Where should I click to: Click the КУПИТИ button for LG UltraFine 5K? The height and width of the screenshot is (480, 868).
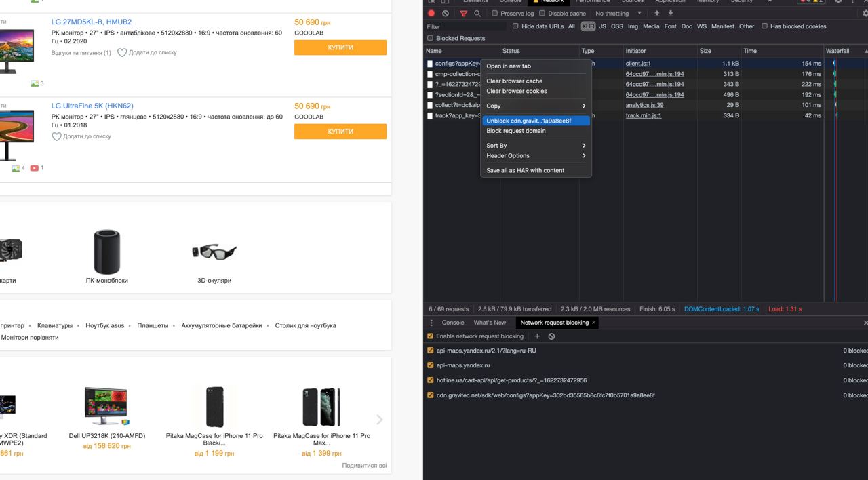(x=340, y=132)
